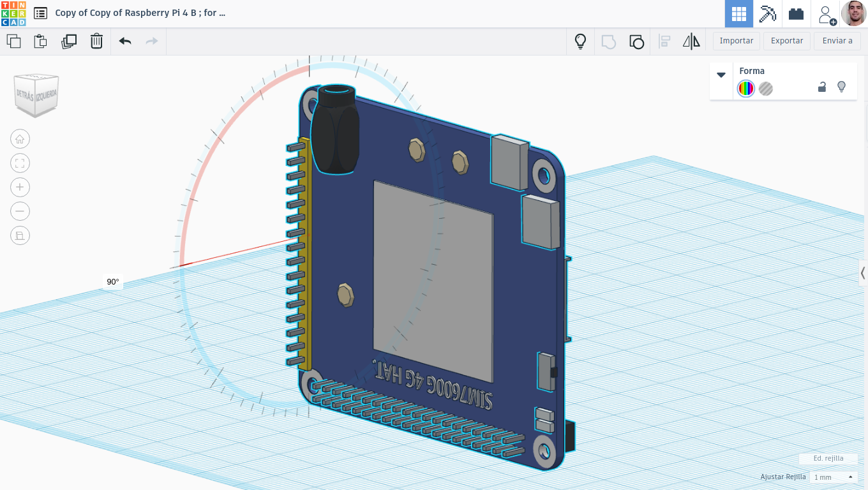Delete selection with trash icon
868x490 pixels.
tap(96, 41)
